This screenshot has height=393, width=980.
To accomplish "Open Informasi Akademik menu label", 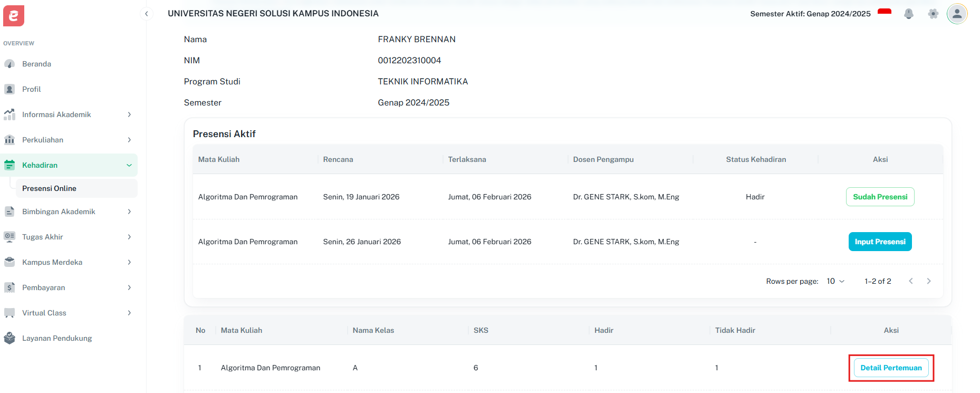I will 56,114.
